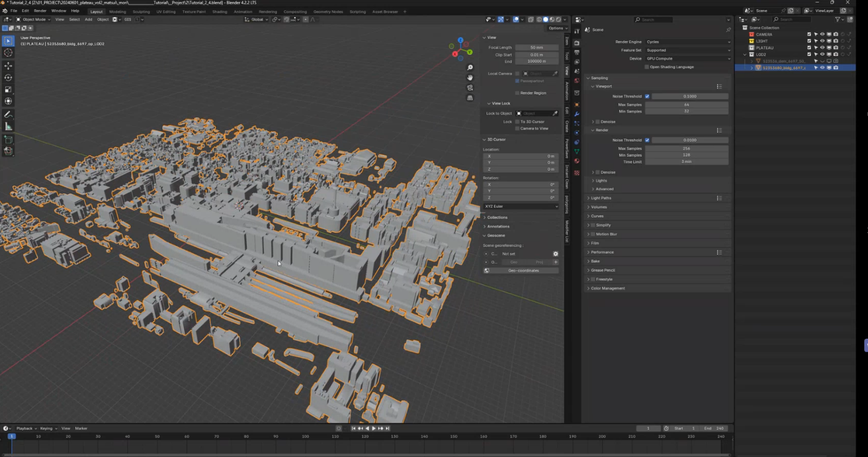The width and height of the screenshot is (868, 457).
Task: Click the timeline End frame 240 field
Action: 714,429
